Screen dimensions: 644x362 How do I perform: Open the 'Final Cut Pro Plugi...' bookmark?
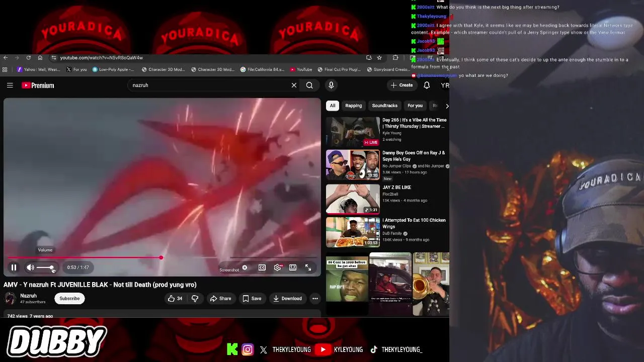pyautogui.click(x=339, y=69)
